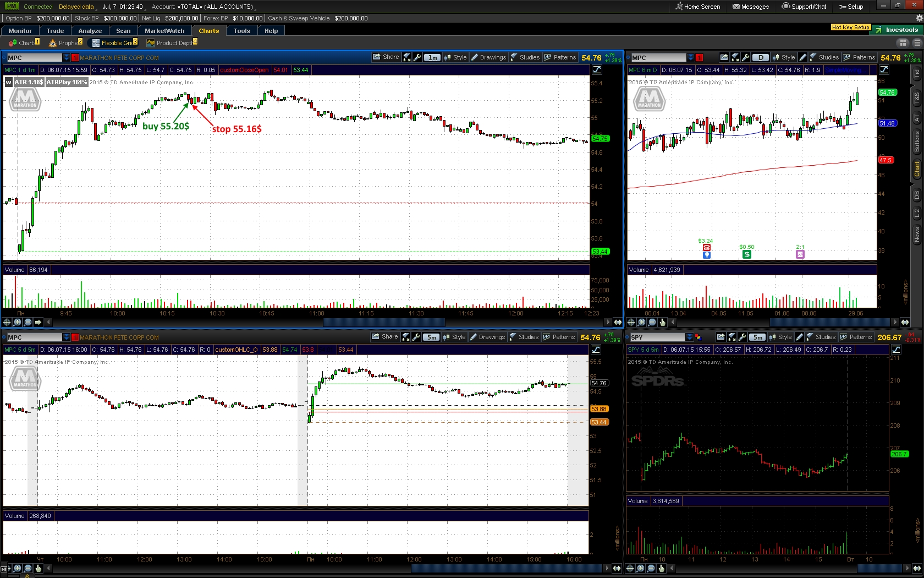Open the 5m timeframe selector on the bottom MPC chart
Viewport: 924px width, 578px height.
point(431,337)
